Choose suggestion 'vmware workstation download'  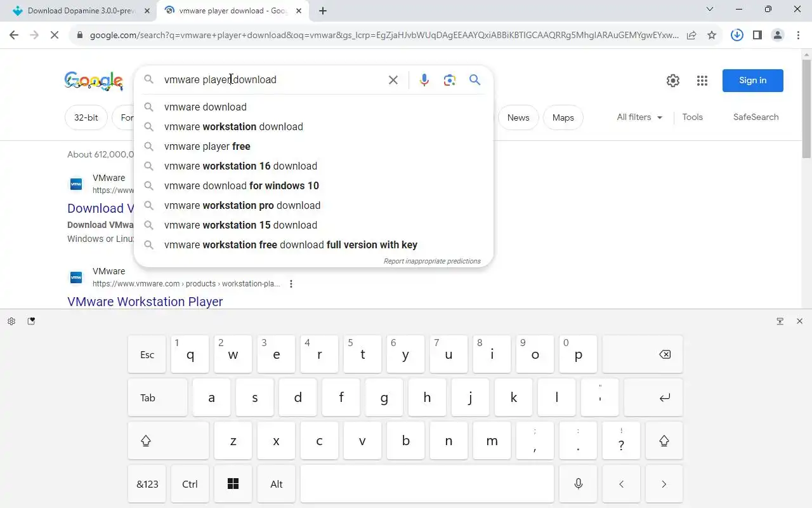(313, 126)
